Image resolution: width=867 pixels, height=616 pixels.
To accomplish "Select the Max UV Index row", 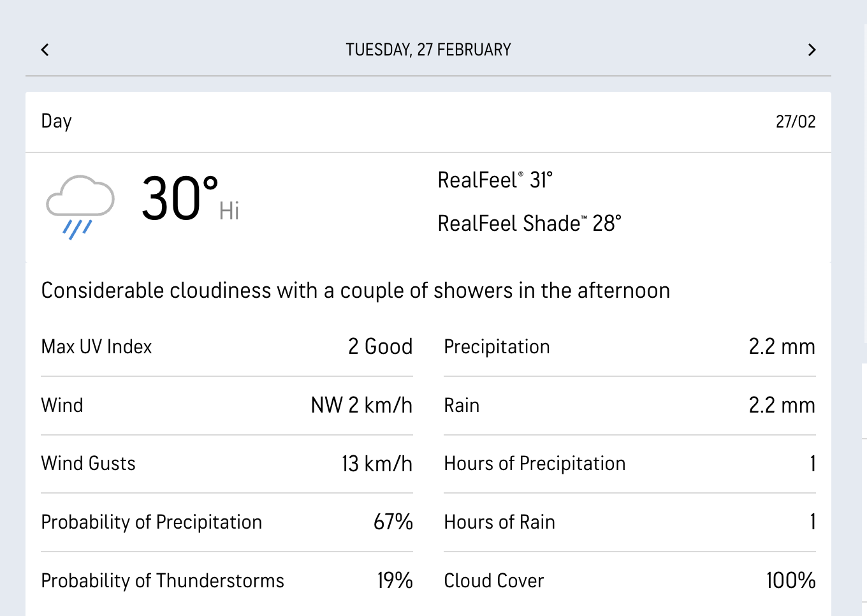I will tap(226, 347).
